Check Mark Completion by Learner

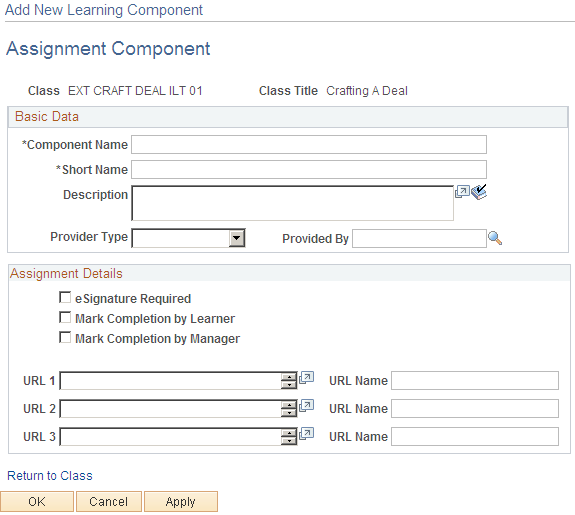pyautogui.click(x=65, y=318)
